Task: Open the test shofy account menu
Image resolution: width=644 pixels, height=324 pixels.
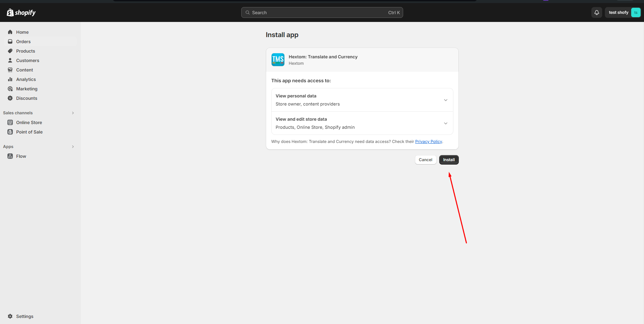Action: coord(623,12)
